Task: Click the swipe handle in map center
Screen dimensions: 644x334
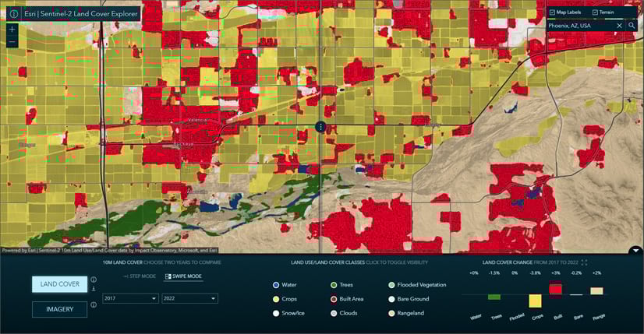Action: click(x=320, y=127)
